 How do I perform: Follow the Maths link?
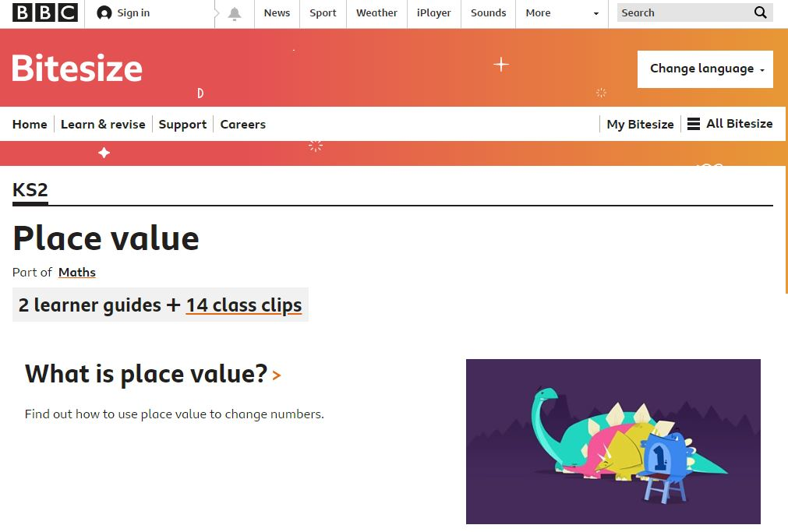(x=77, y=272)
